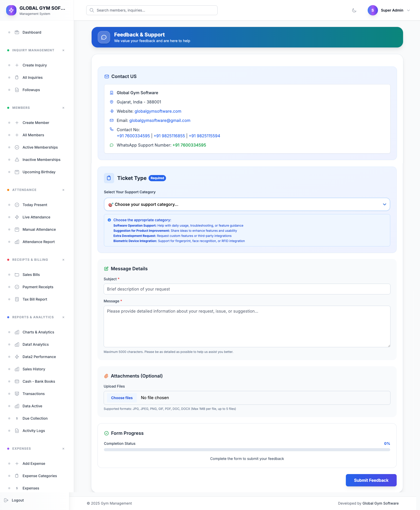The image size is (420, 510).
Task: Click the Submit Feedback button
Action: (371, 480)
